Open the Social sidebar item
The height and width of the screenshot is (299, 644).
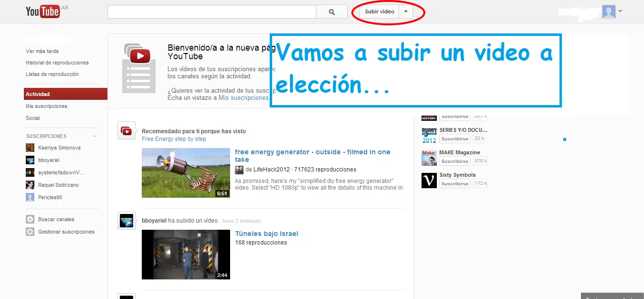click(x=33, y=118)
